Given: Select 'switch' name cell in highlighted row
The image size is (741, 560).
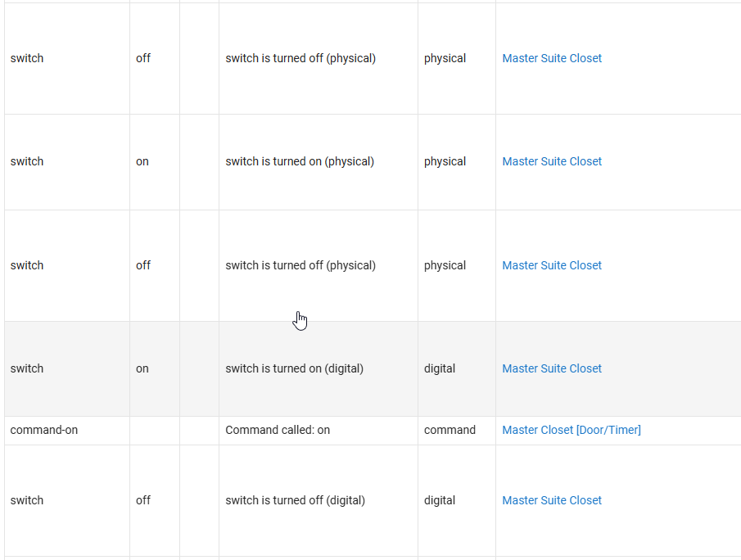Looking at the screenshot, I should coord(27,368).
